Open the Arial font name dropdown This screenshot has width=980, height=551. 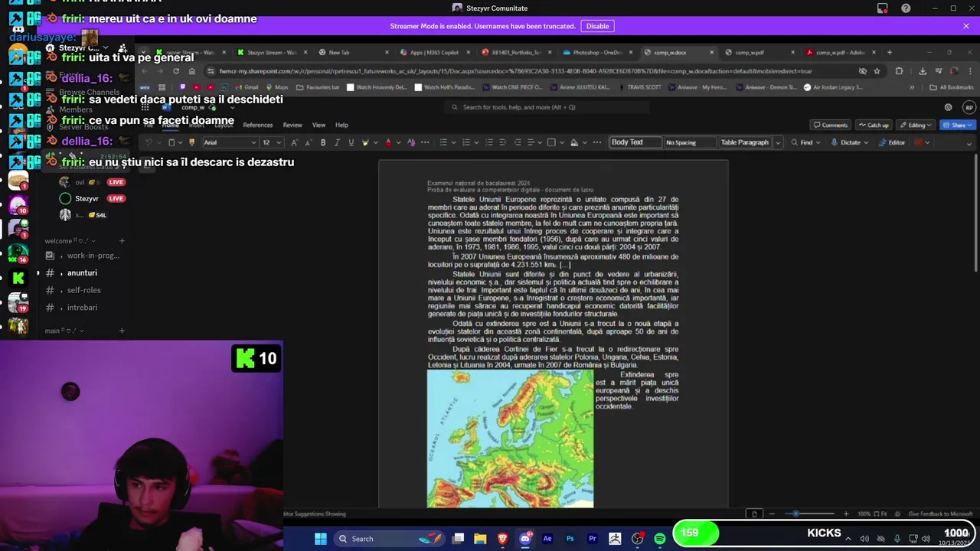(229, 142)
